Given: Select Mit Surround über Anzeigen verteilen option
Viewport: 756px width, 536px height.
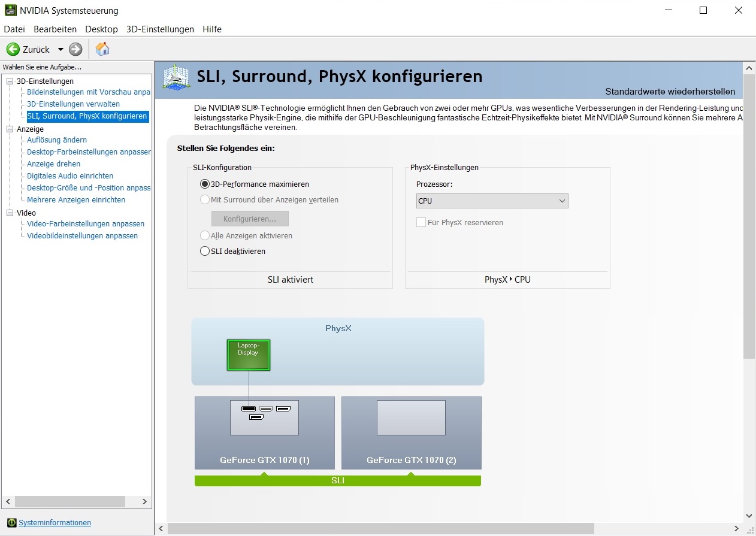Looking at the screenshot, I should (205, 200).
